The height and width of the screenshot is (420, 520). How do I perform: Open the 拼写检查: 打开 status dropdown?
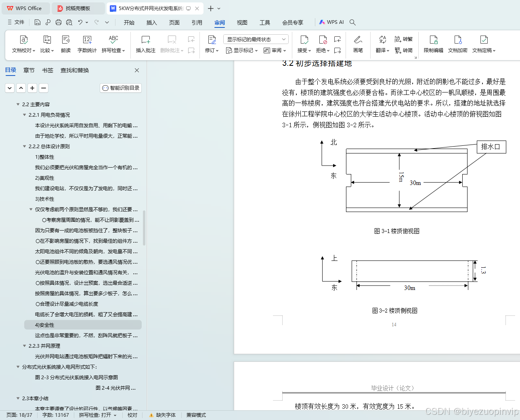98,415
